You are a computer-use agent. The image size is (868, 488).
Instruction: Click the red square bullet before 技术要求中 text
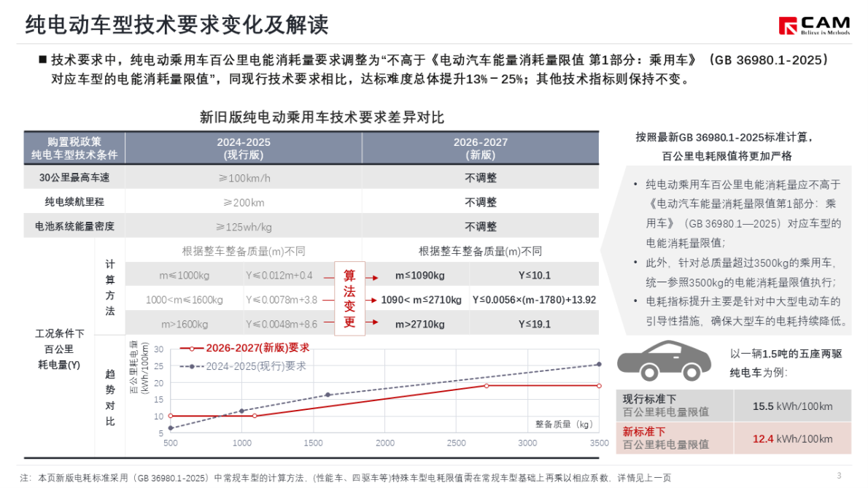(42, 61)
